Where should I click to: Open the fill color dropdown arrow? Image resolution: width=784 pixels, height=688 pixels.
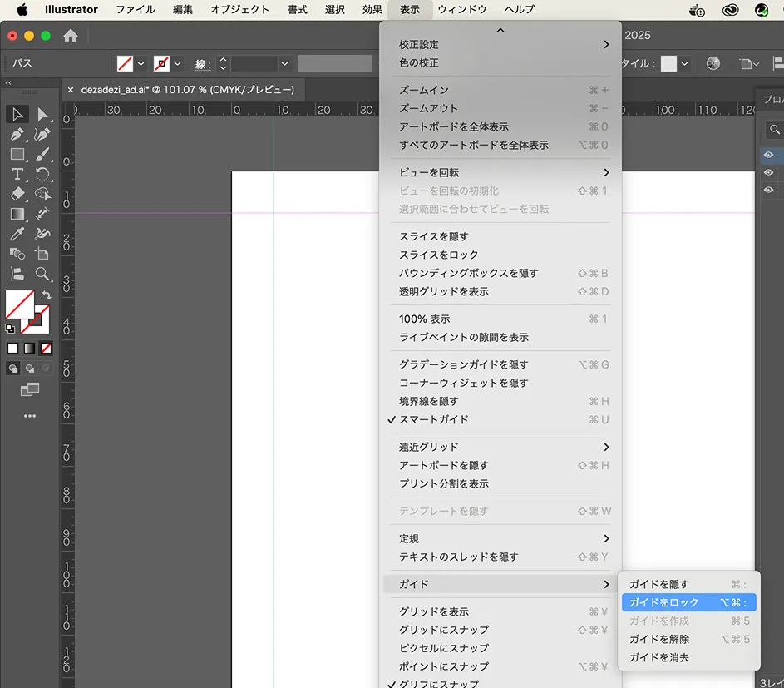click(141, 63)
